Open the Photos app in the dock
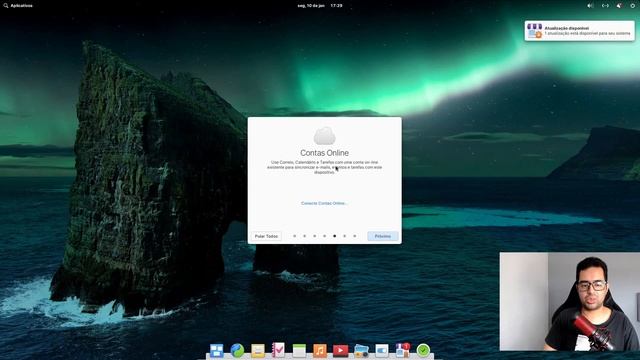This screenshot has width=640, height=360. [361, 351]
